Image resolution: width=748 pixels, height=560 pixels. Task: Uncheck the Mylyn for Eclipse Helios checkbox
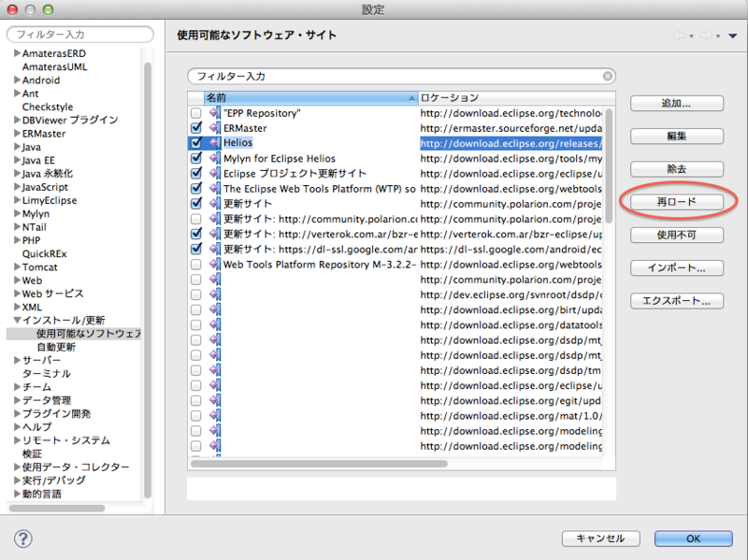[x=196, y=158]
